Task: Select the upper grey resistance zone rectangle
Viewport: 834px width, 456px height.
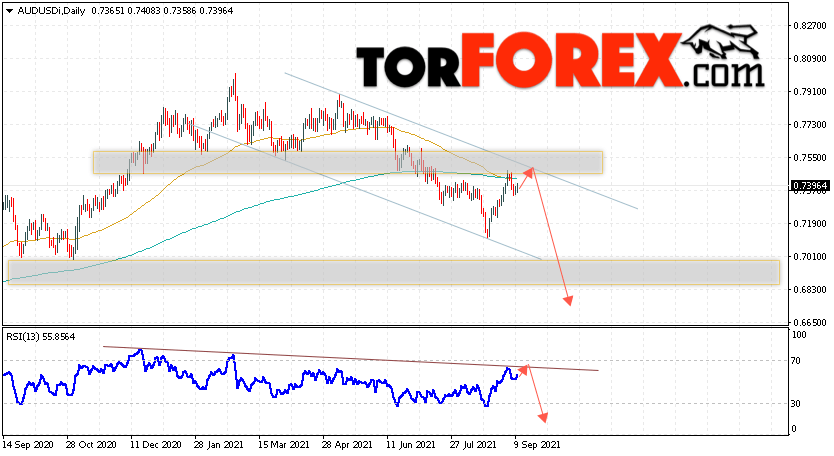Action: pos(348,163)
